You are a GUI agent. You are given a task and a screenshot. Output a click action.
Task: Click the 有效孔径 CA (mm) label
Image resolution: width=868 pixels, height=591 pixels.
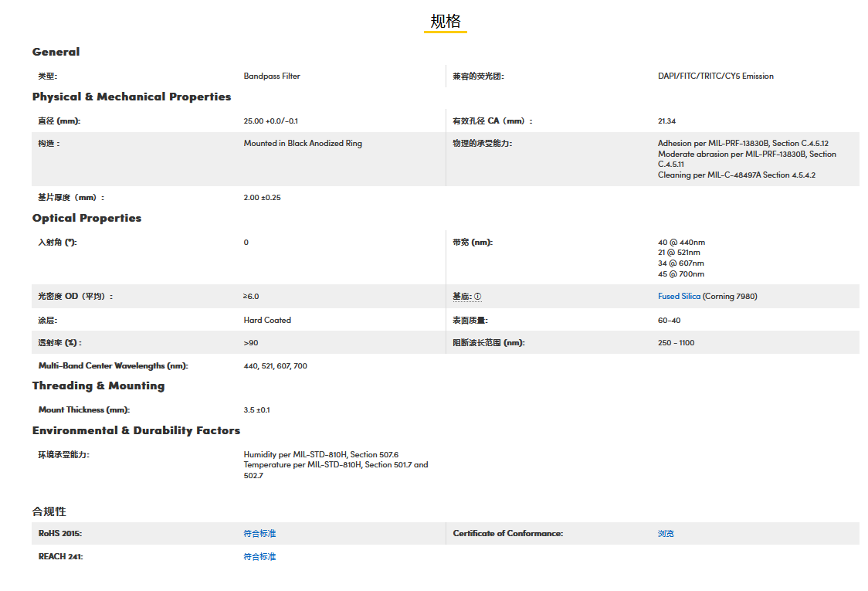coord(493,121)
